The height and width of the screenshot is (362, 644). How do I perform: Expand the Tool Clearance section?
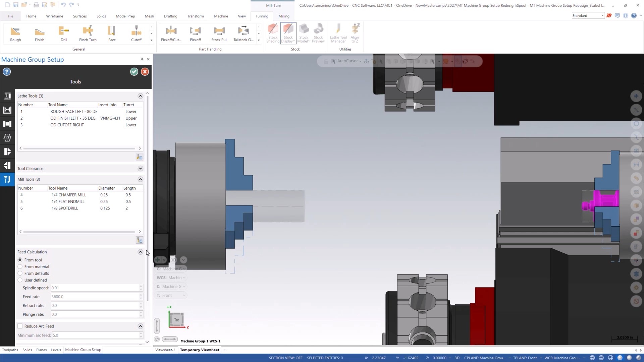(x=141, y=169)
